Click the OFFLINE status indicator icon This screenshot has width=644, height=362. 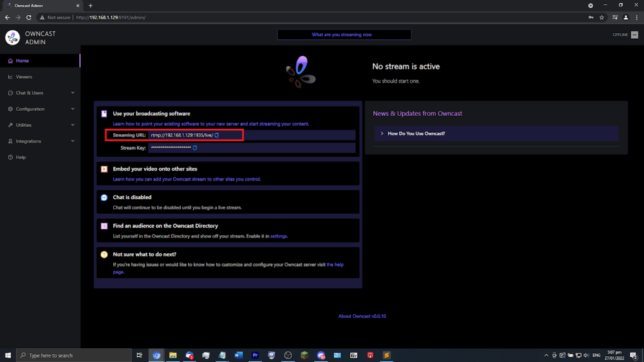click(635, 35)
